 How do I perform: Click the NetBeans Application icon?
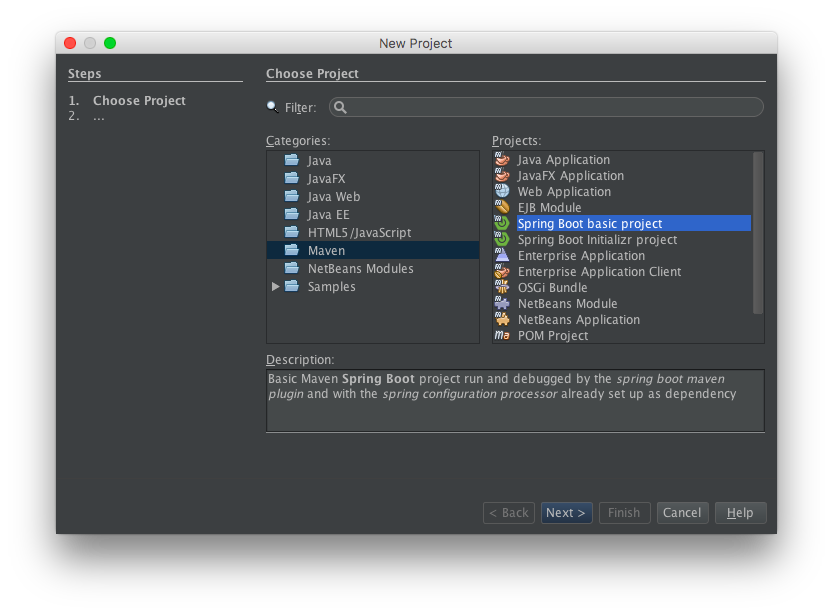click(502, 319)
